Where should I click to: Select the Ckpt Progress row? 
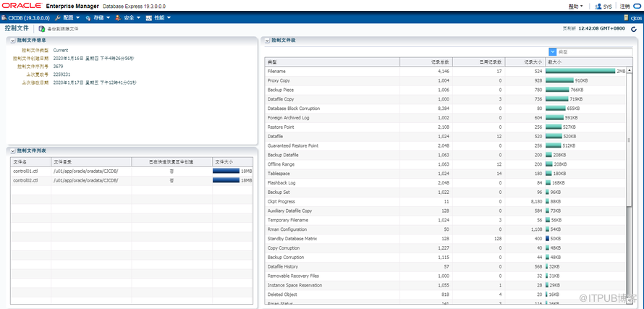click(446, 201)
